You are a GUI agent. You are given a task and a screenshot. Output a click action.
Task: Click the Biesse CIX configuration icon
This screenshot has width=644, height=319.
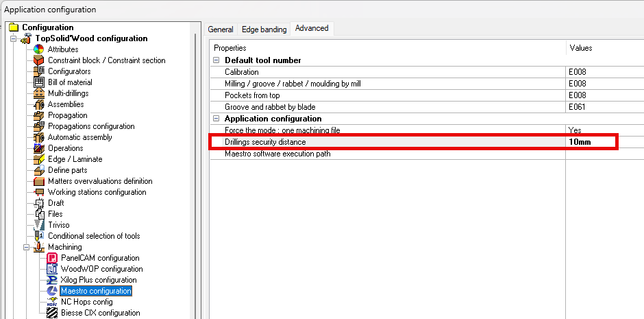coord(52,313)
